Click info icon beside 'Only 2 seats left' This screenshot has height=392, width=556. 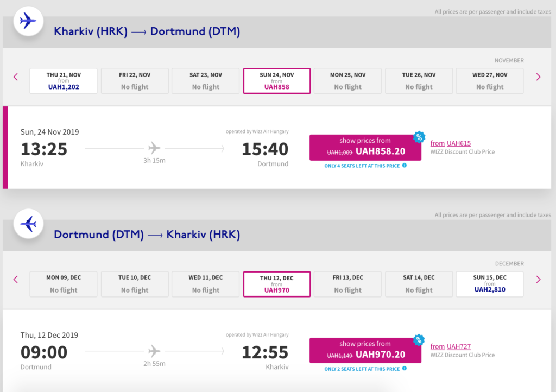pyautogui.click(x=405, y=369)
